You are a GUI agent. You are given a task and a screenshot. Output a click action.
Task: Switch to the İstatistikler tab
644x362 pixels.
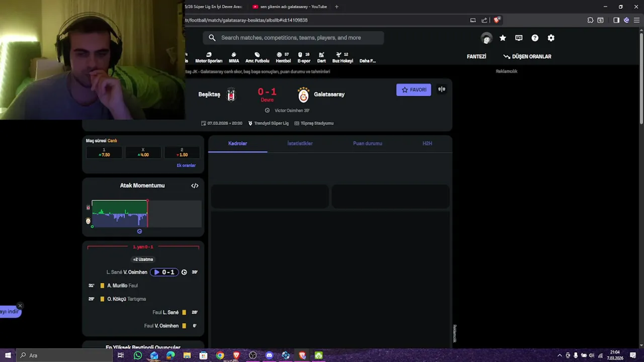(300, 143)
